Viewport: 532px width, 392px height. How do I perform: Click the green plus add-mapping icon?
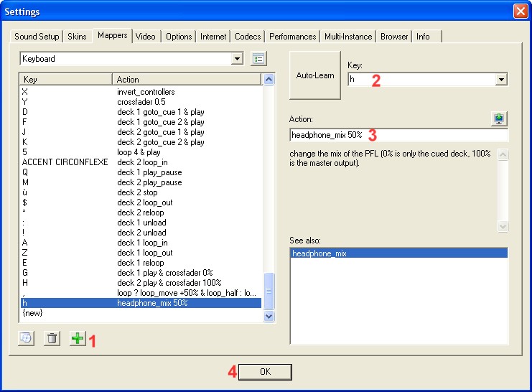[77, 339]
